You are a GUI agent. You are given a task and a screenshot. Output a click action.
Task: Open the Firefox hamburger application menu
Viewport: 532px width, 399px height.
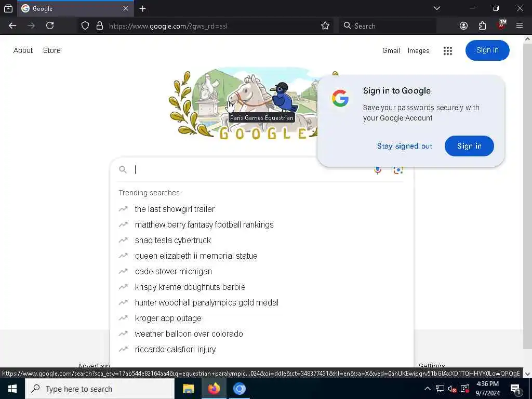tap(520, 26)
